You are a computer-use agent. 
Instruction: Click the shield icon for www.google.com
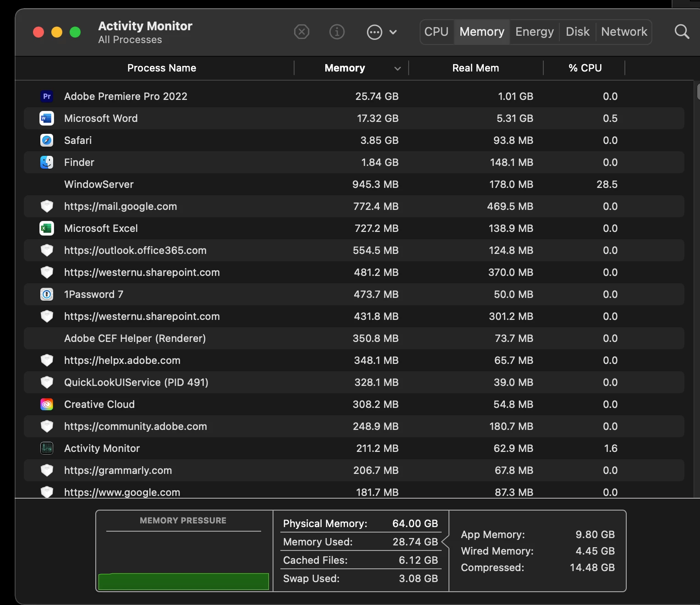point(47,492)
